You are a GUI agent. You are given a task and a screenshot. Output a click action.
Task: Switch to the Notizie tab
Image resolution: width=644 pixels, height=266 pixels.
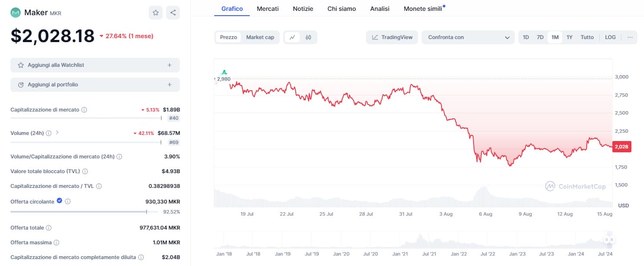click(x=303, y=9)
